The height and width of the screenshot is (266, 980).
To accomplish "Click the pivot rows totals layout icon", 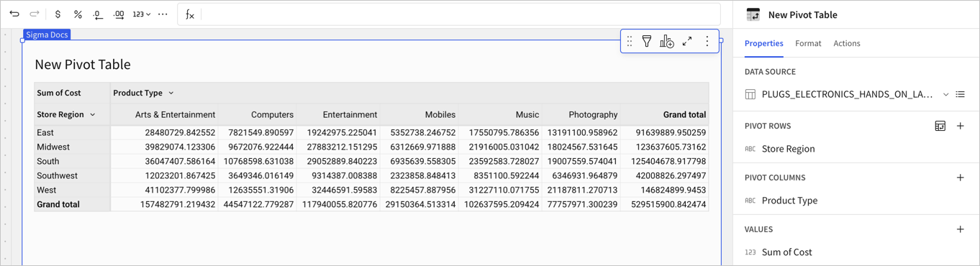I will pos(940,126).
